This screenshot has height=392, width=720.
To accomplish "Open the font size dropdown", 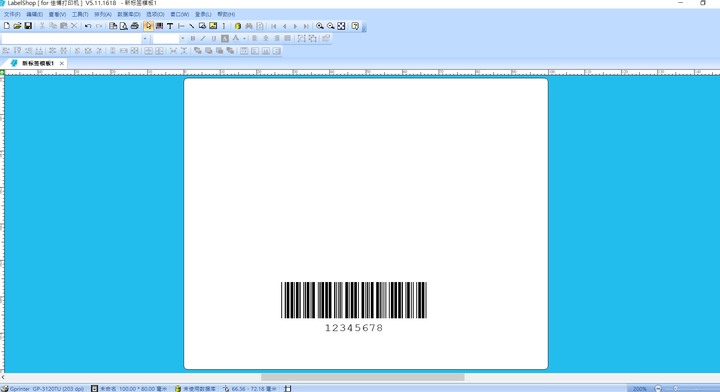I will [182, 39].
